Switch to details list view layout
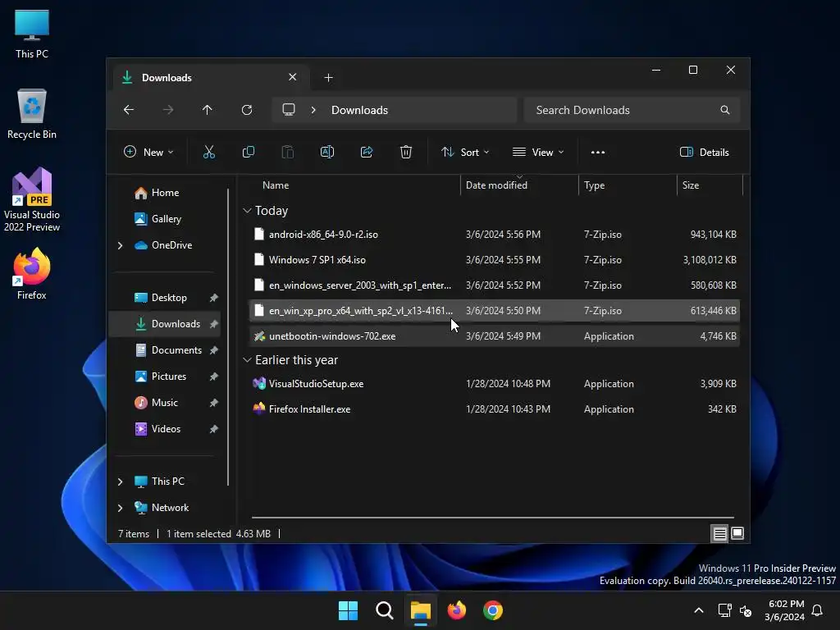Screen dimensions: 840x630 [x=719, y=533]
